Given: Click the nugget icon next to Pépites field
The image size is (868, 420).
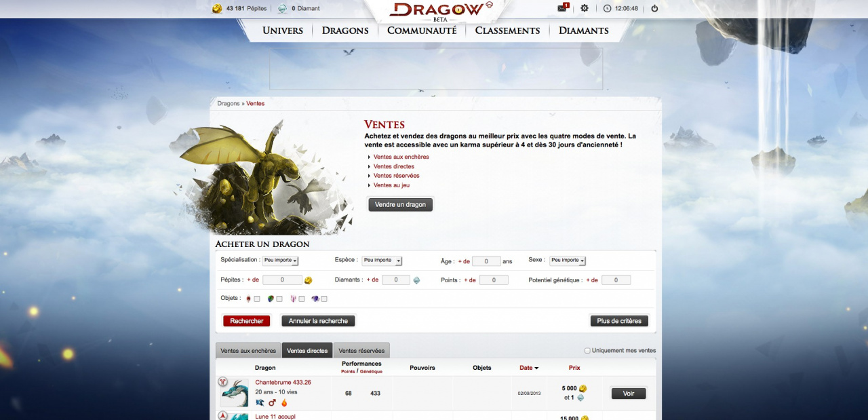Looking at the screenshot, I should coord(308,280).
